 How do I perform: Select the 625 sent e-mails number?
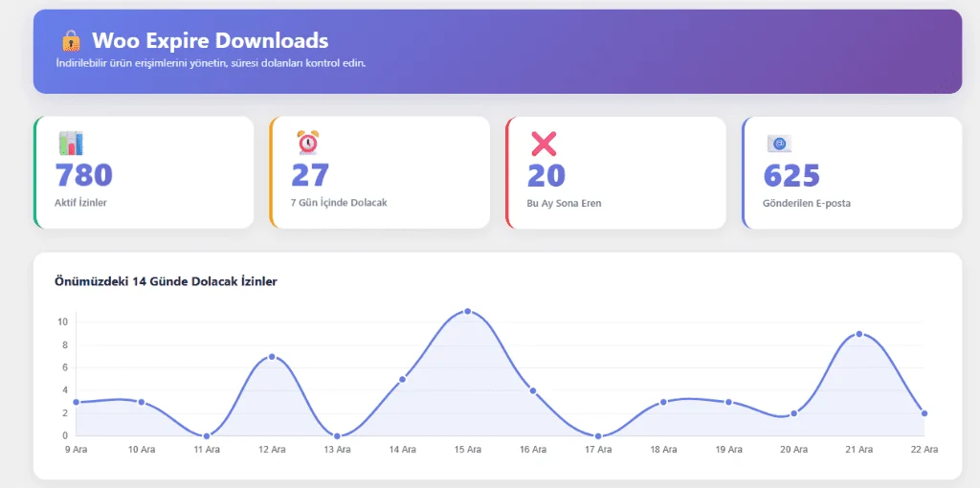click(x=791, y=175)
